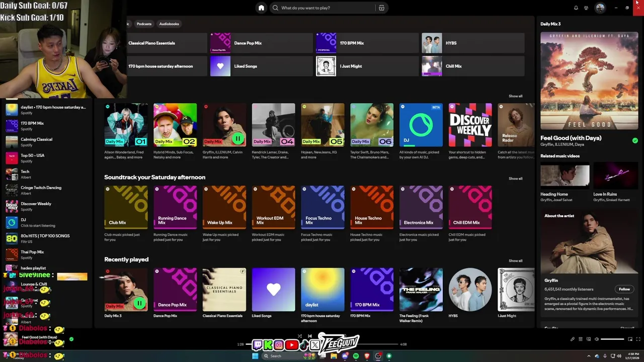Enter full screen player view

(638, 339)
